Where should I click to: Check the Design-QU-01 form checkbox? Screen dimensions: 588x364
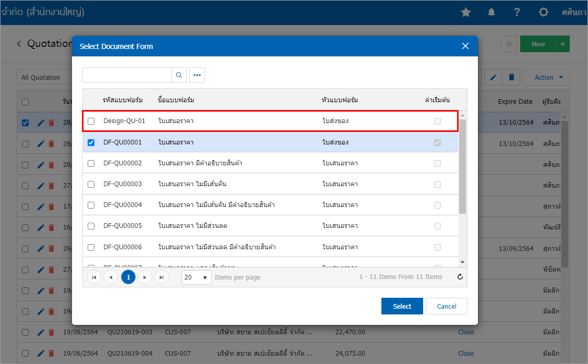(x=91, y=121)
